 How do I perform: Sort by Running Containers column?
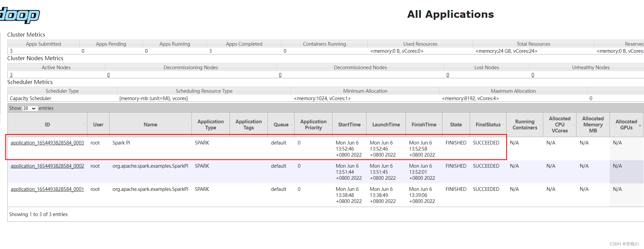tap(525, 125)
